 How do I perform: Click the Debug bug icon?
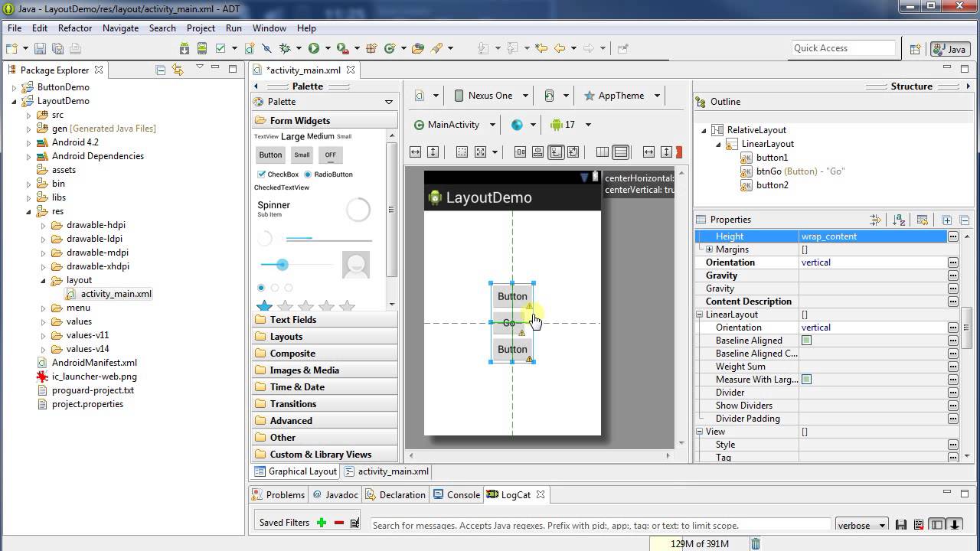coord(286,48)
